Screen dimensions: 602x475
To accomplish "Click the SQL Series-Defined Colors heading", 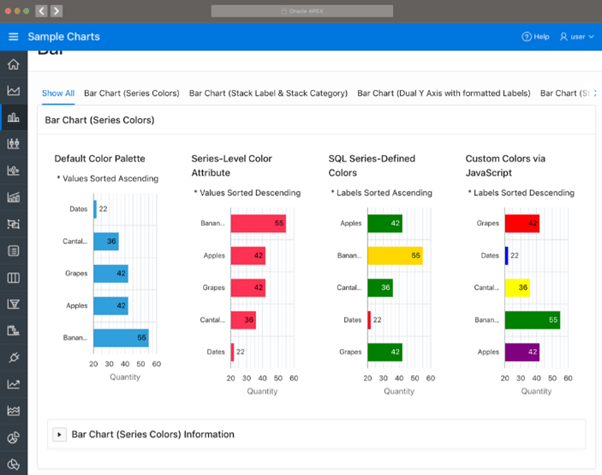I will pyautogui.click(x=372, y=166).
